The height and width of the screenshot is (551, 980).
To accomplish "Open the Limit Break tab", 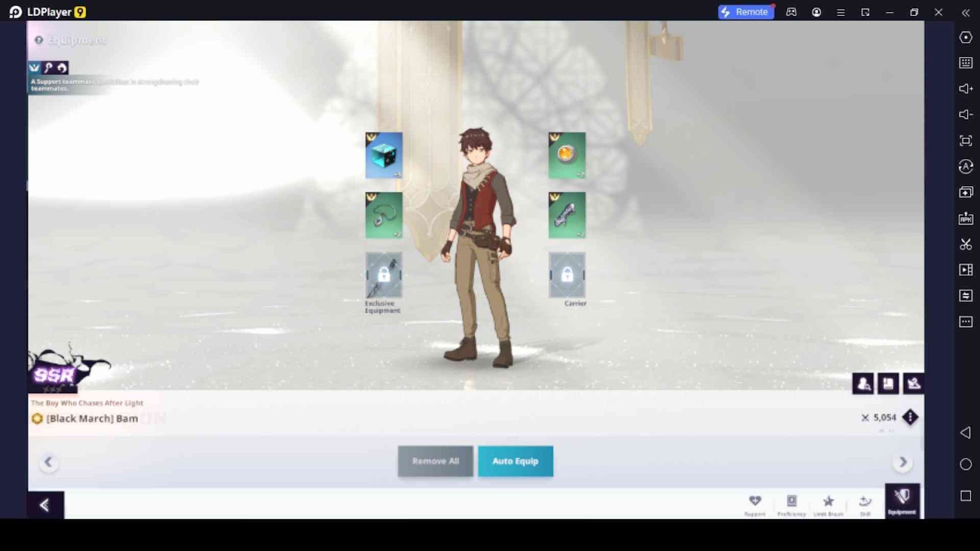I will click(x=829, y=505).
